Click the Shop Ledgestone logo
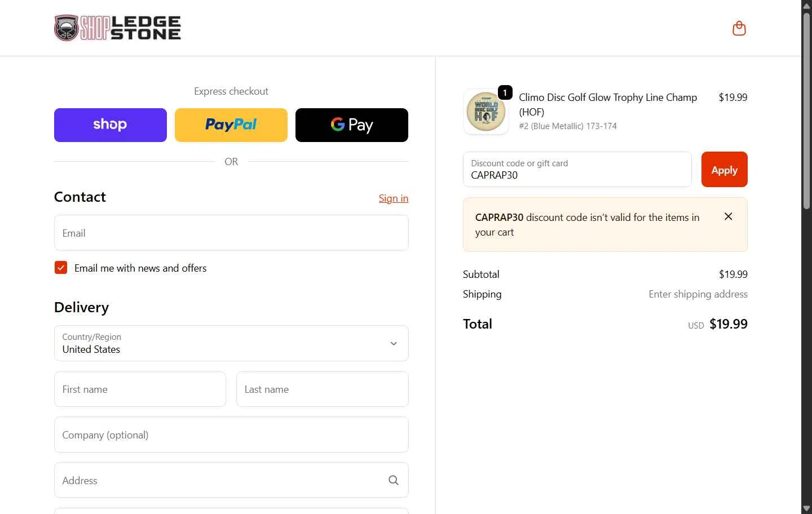The image size is (812, 514). [117, 28]
